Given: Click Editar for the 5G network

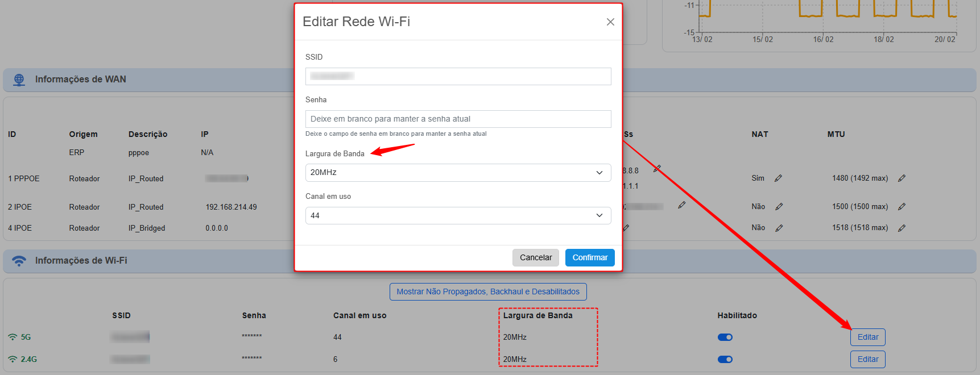Looking at the screenshot, I should pyautogui.click(x=867, y=338).
